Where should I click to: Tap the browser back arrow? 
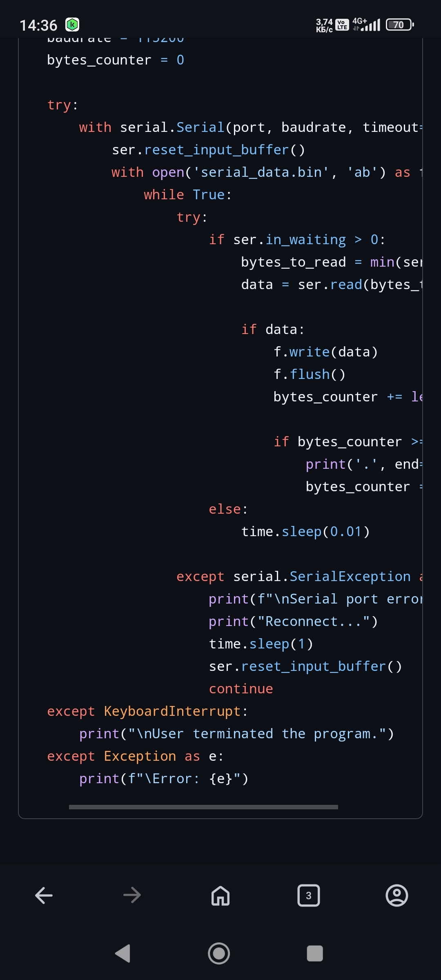pos(44,895)
